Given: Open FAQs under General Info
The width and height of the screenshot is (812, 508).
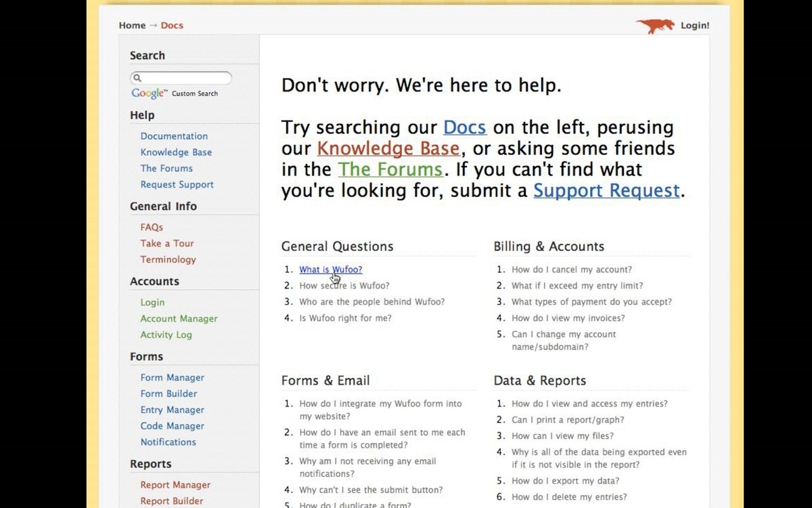Looking at the screenshot, I should coord(152,228).
